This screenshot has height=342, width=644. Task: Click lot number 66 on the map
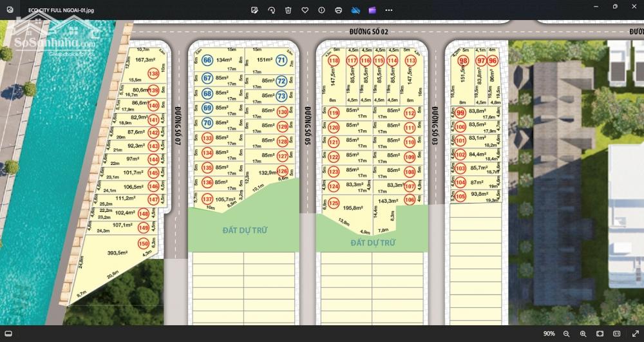[x=207, y=61]
